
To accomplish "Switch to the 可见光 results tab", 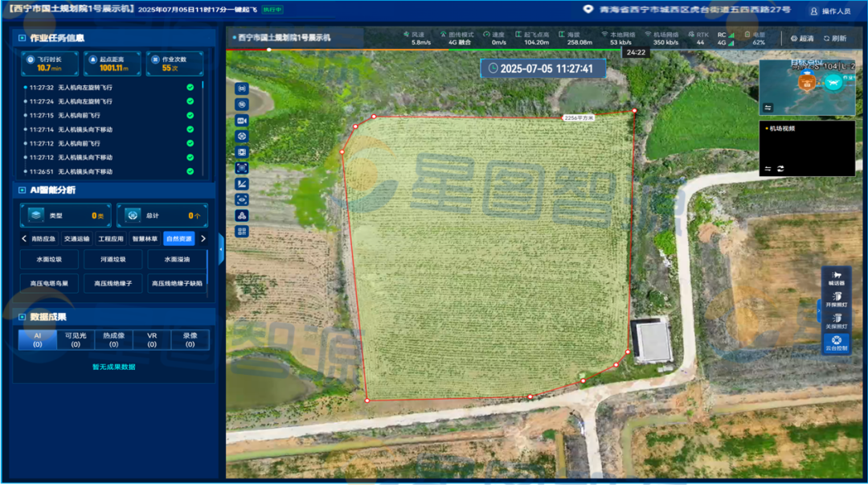I will coord(76,339).
